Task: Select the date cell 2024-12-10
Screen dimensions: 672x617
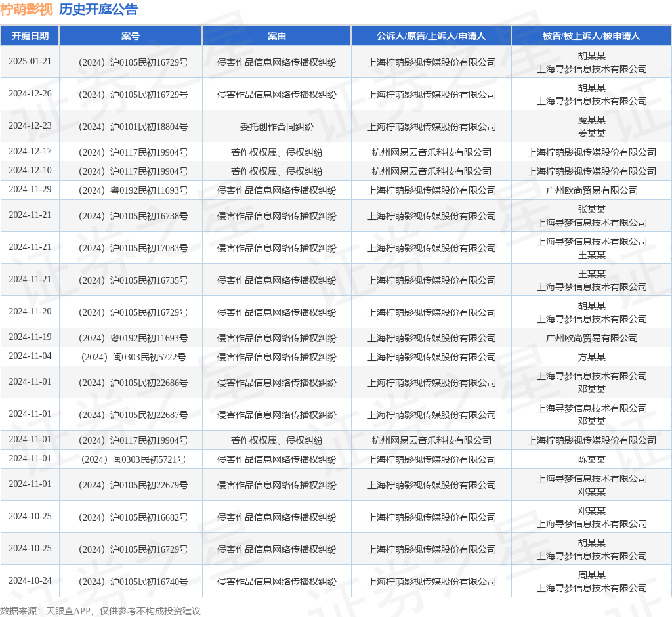Action: click(30, 170)
